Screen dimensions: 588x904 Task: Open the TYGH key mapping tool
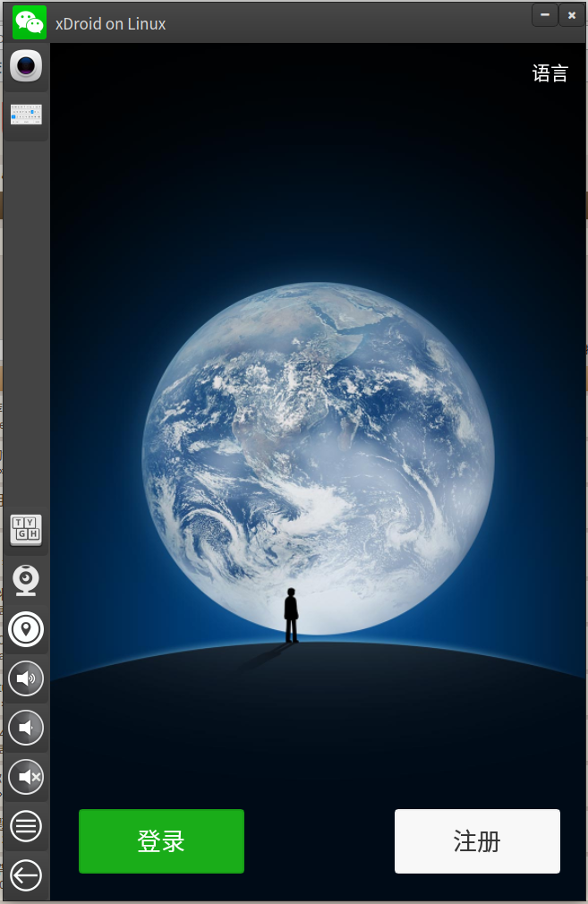pyautogui.click(x=26, y=529)
